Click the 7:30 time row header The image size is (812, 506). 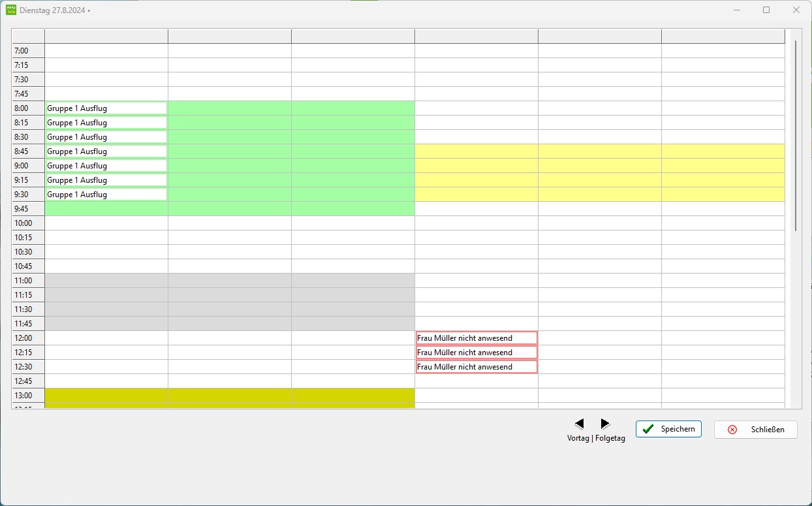[28, 80]
